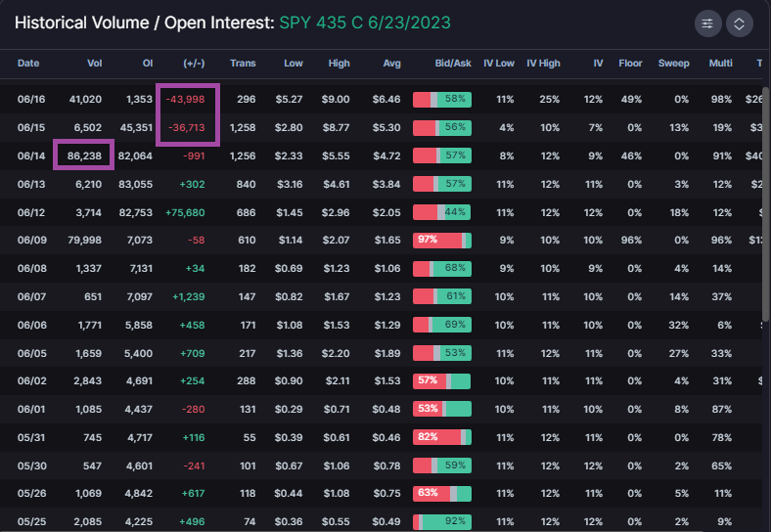Select the 06/02 date cell
Viewport: 771px width, 532px height.
[x=32, y=381]
